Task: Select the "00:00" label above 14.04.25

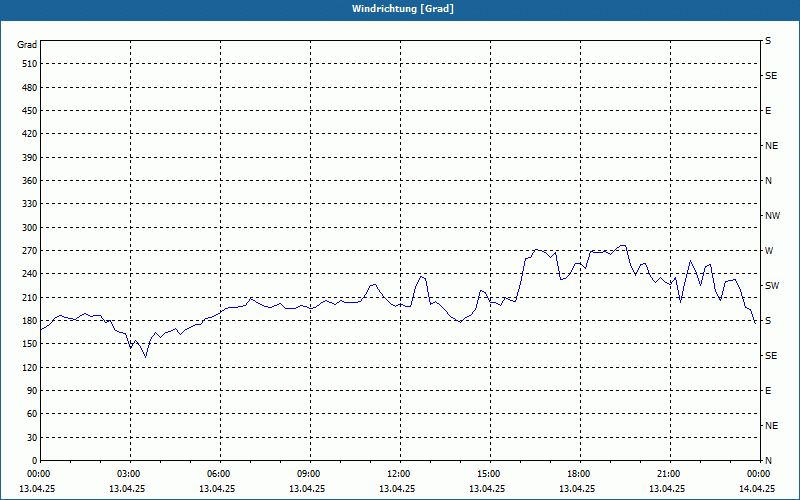Action: [758, 474]
